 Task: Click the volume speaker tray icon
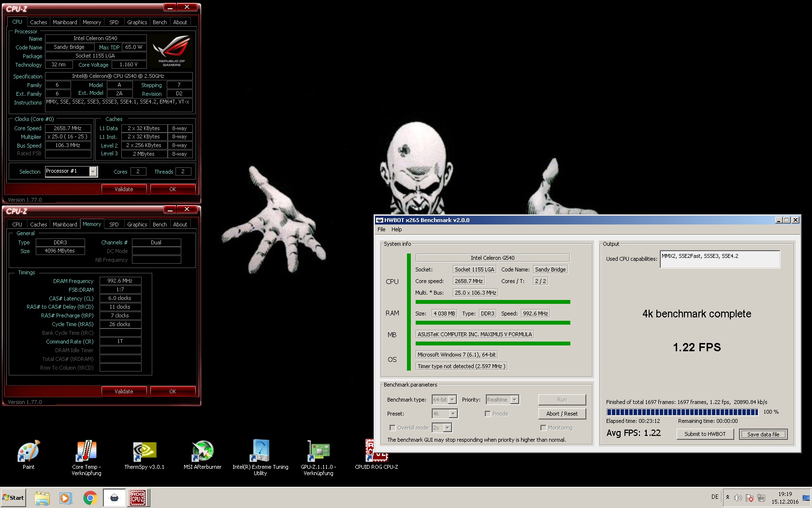(x=738, y=498)
